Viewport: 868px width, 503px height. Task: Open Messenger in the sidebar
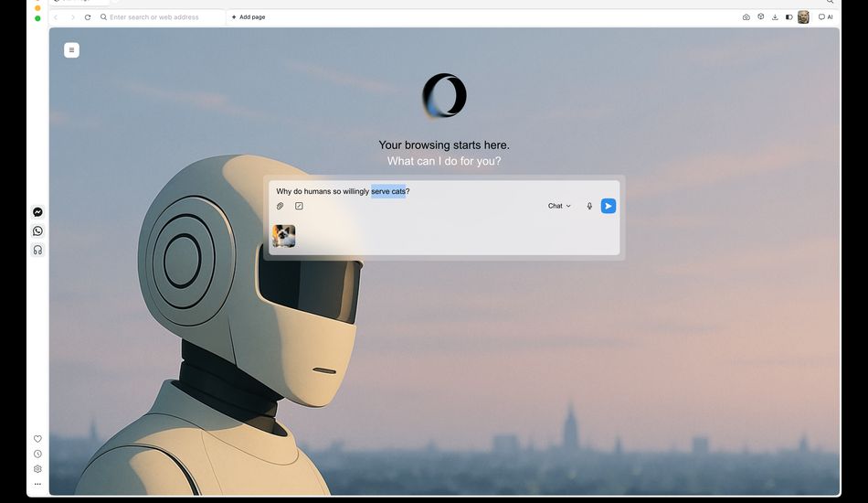click(x=37, y=212)
